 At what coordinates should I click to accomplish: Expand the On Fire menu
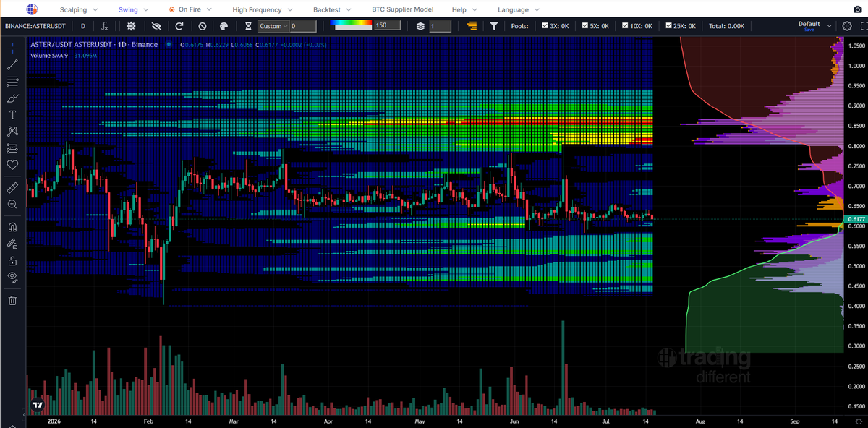pyautogui.click(x=192, y=10)
